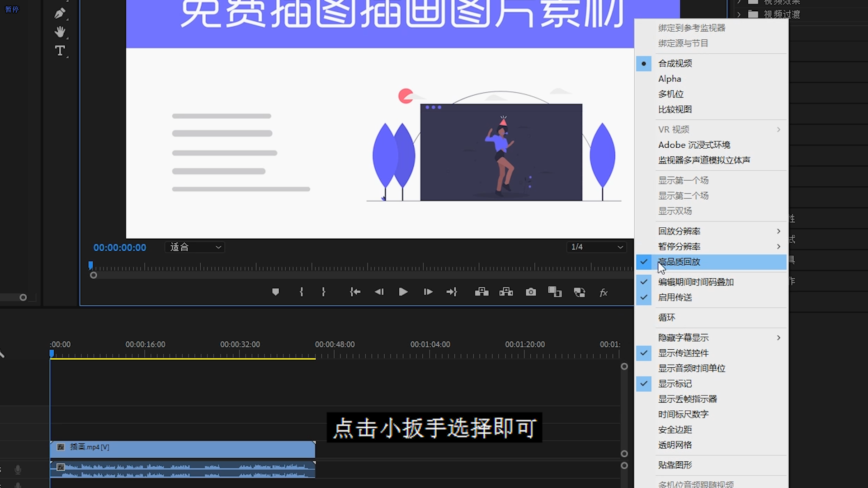
Task: Select the Pen tool
Action: [x=60, y=14]
